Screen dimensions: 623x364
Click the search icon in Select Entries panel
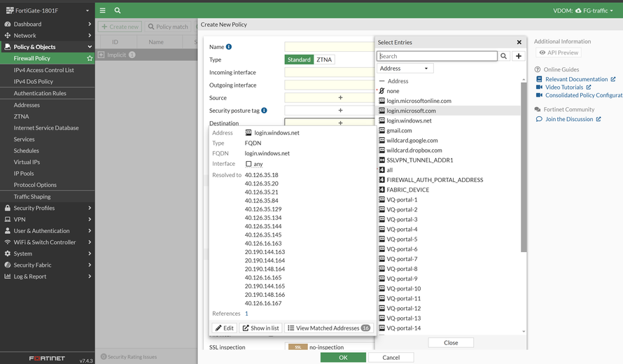504,56
